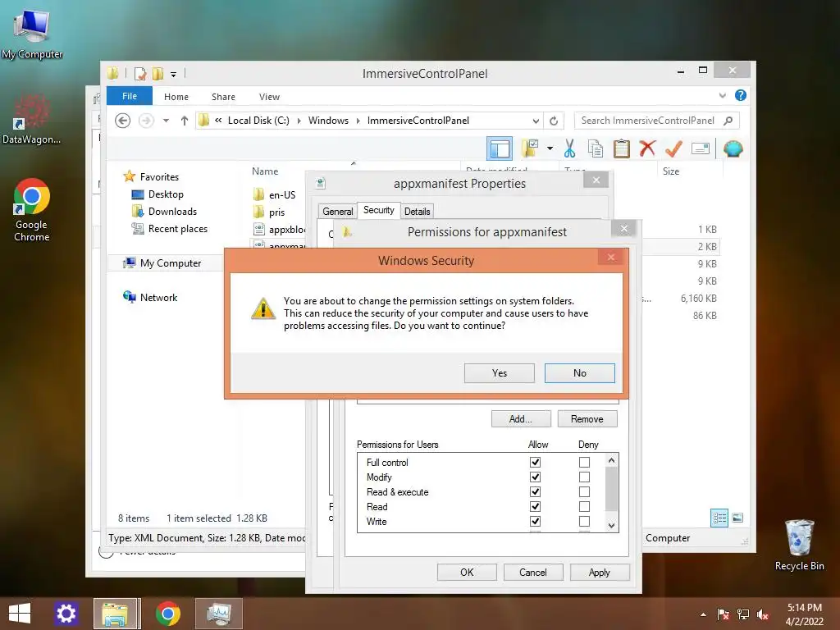Open the Home ribbon tab
The width and height of the screenshot is (840, 630).
pos(176,97)
